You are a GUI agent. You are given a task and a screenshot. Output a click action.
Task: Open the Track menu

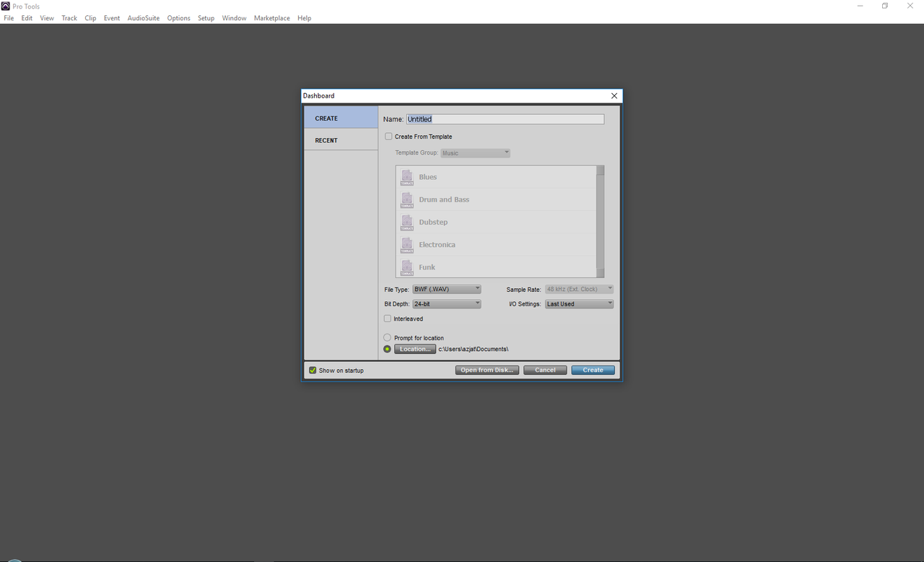pyautogui.click(x=69, y=18)
